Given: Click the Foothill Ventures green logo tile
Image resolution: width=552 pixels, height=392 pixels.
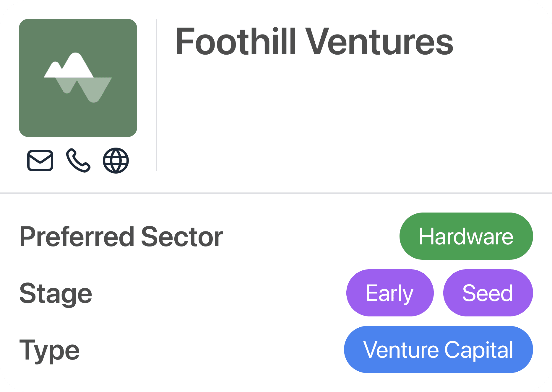Looking at the screenshot, I should [x=78, y=118].
